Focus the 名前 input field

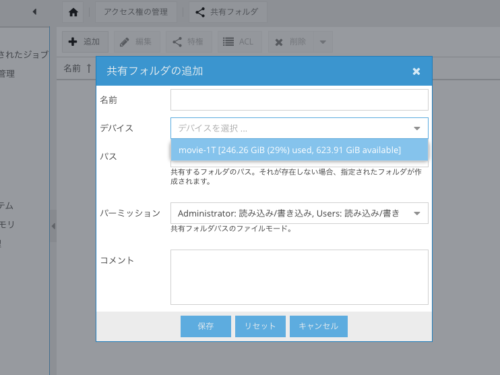299,100
